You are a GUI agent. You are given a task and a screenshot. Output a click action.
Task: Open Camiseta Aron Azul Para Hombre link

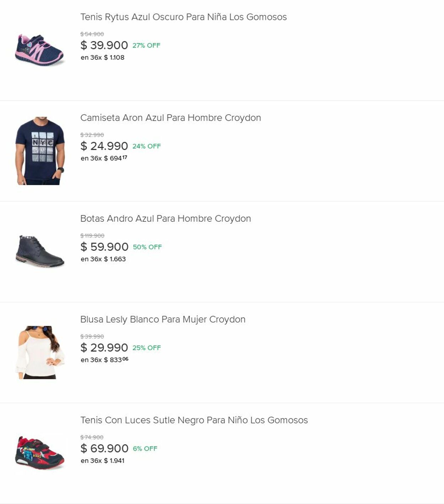[x=170, y=118]
